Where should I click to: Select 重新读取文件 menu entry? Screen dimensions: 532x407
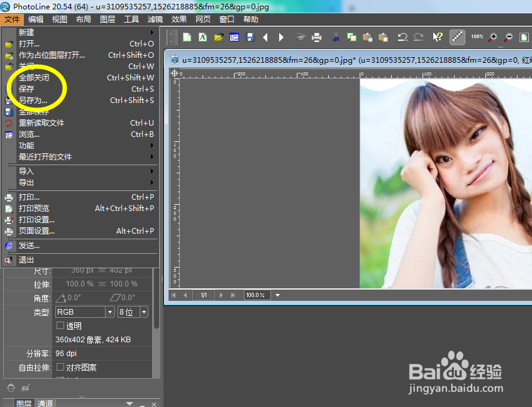coord(81,122)
